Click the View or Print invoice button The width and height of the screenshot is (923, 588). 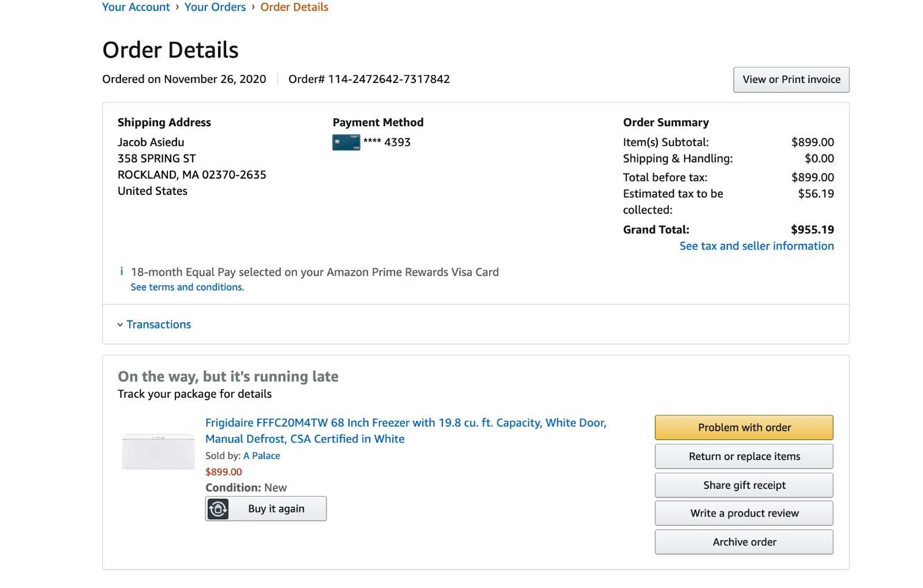click(791, 80)
